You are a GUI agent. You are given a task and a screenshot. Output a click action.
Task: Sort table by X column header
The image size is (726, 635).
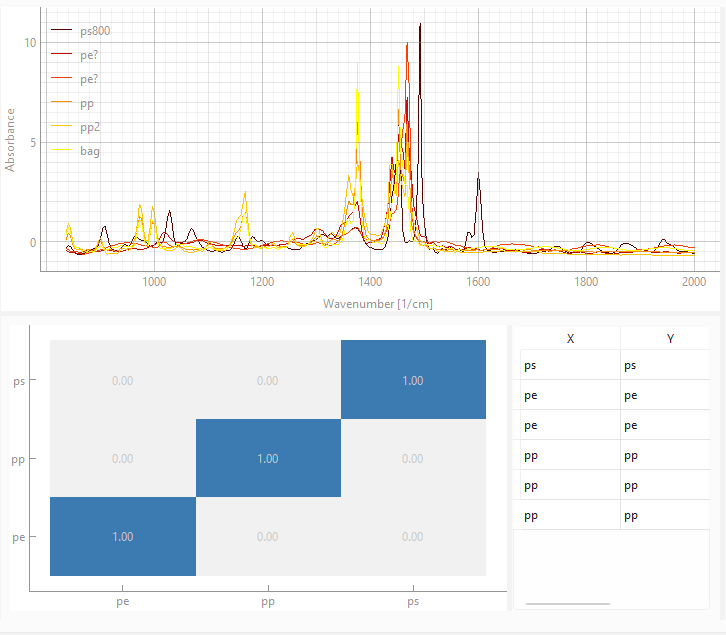coord(570,339)
